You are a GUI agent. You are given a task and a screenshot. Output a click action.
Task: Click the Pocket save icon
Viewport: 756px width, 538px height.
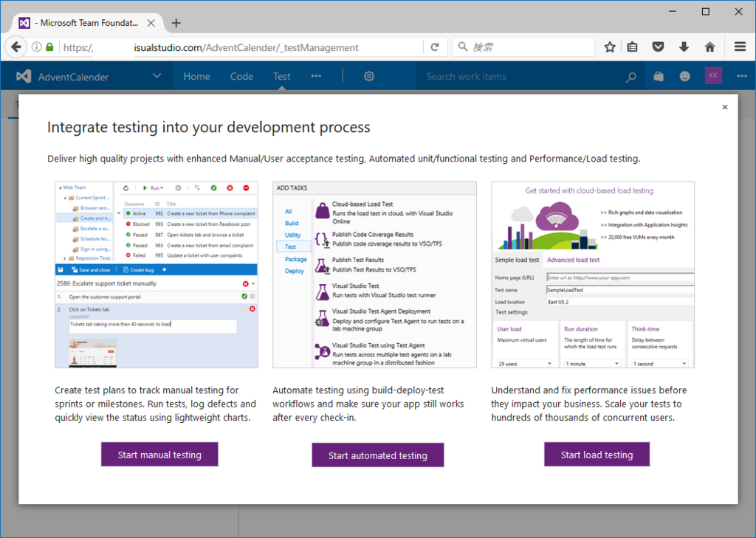[658, 46]
